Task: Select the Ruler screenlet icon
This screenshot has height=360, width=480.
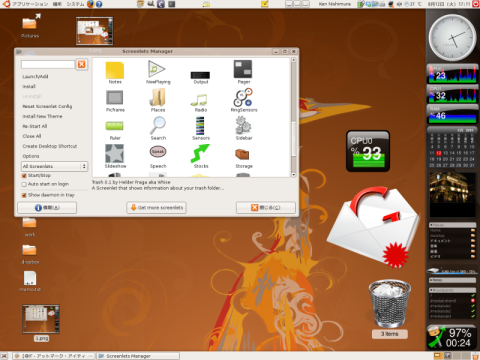Action: click(115, 126)
